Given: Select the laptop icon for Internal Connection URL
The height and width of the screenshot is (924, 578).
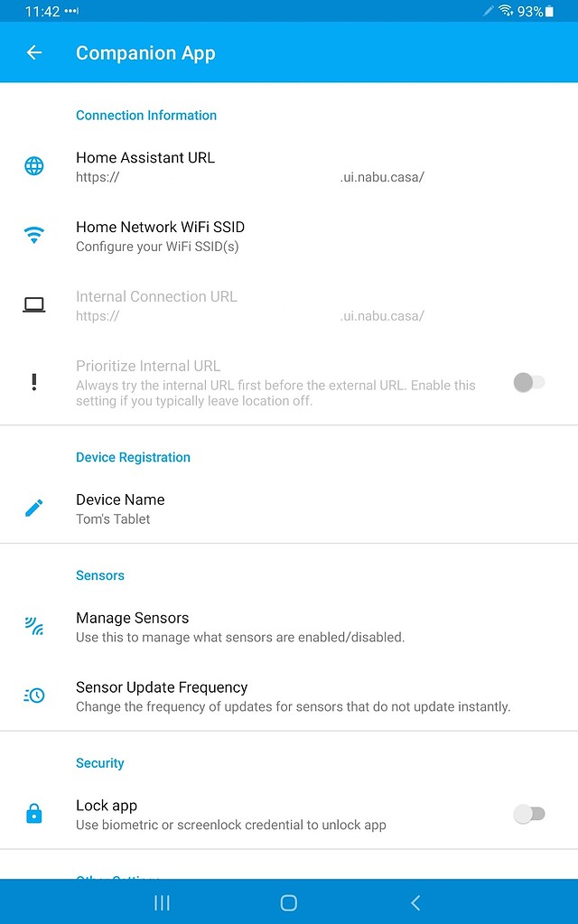Looking at the screenshot, I should point(34,304).
